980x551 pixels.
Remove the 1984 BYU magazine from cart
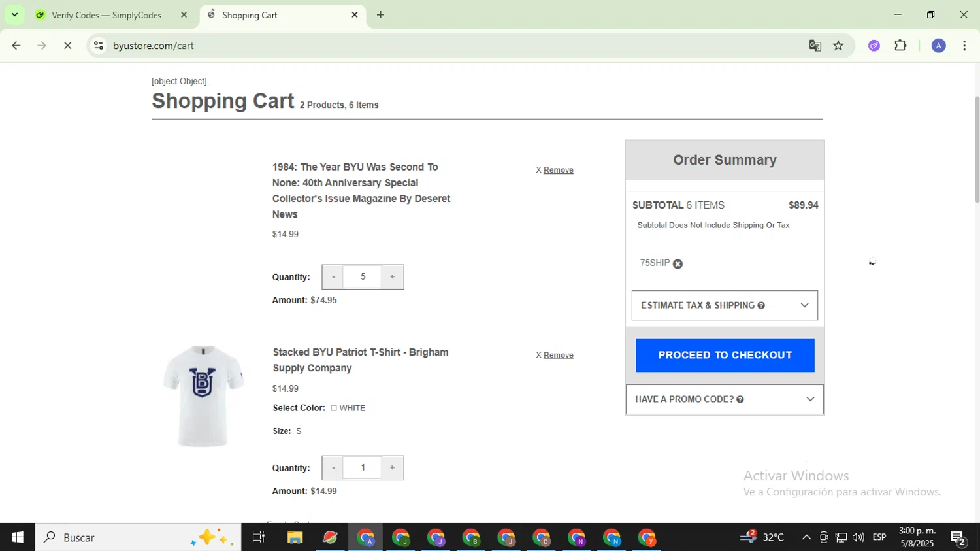click(558, 170)
